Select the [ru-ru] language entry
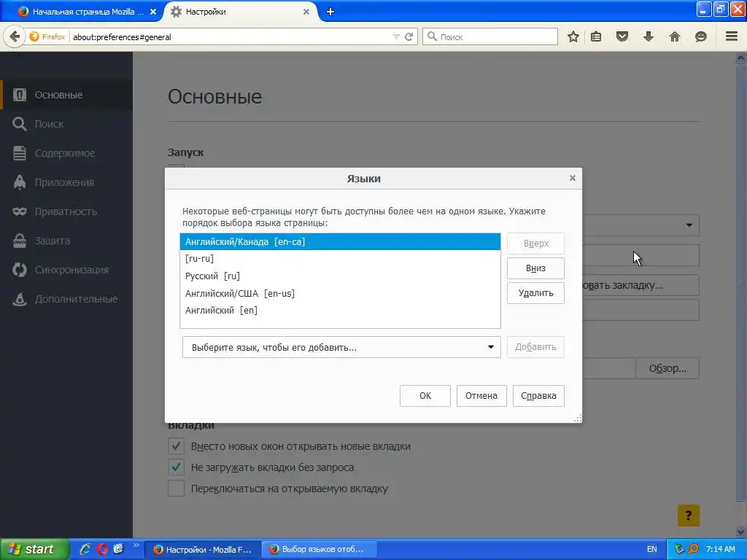The image size is (747, 560). point(340,259)
